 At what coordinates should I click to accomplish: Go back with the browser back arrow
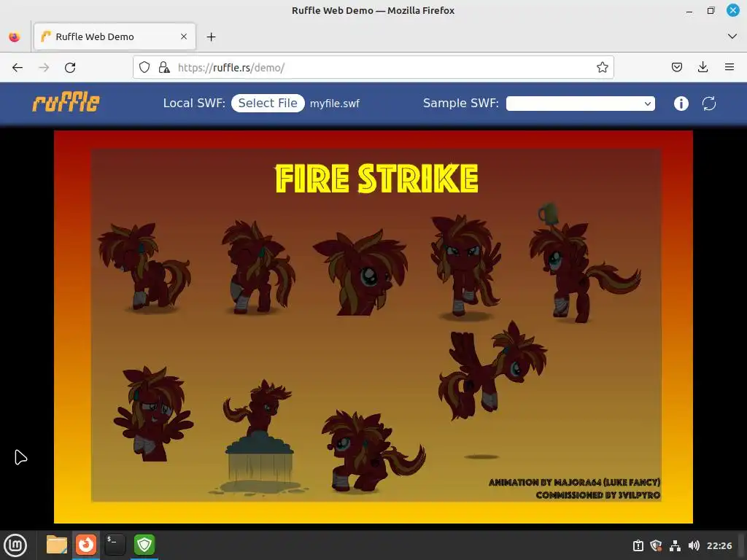(x=18, y=68)
